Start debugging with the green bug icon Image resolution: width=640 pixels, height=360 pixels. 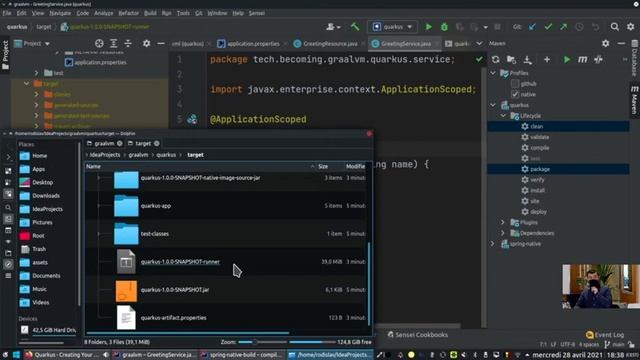(x=444, y=27)
